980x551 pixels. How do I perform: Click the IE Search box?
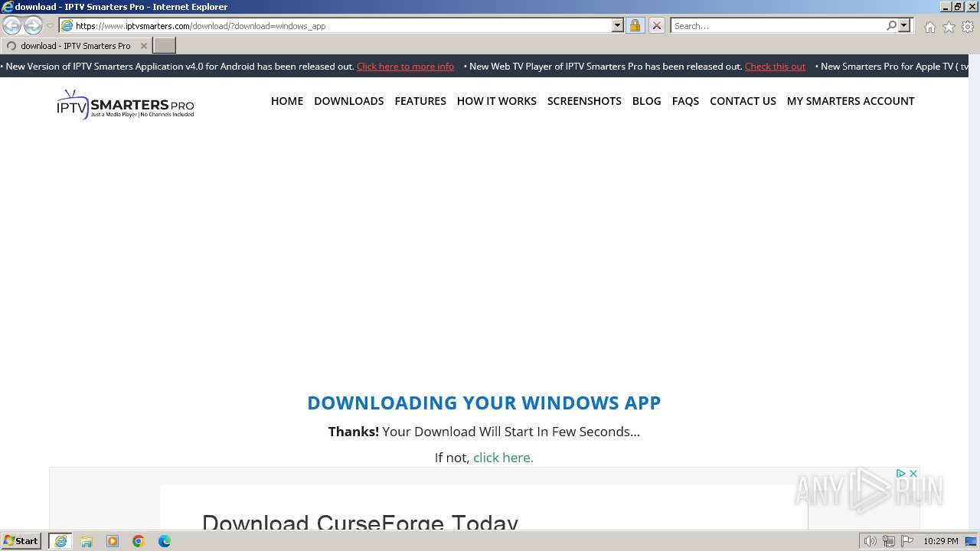[x=777, y=25]
